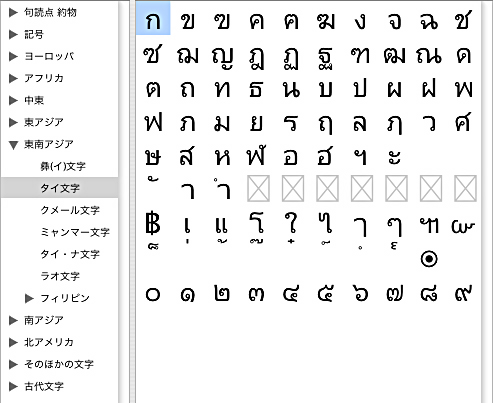Choose the Thai digit zero ๐

(x=153, y=294)
